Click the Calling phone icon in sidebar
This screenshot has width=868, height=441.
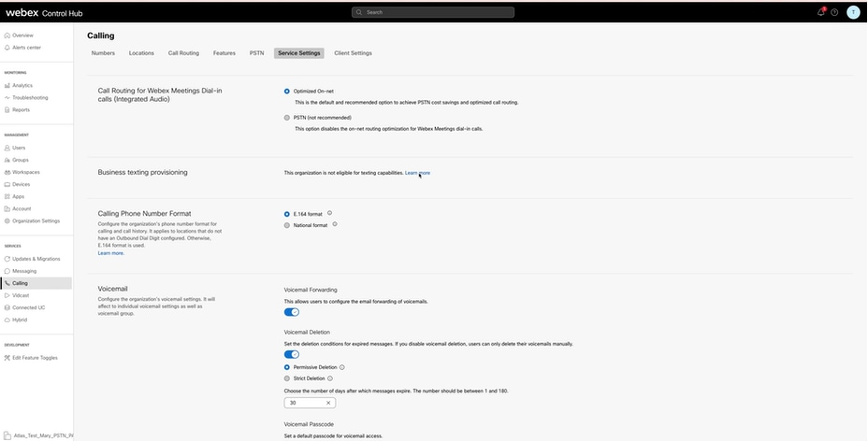click(7, 283)
